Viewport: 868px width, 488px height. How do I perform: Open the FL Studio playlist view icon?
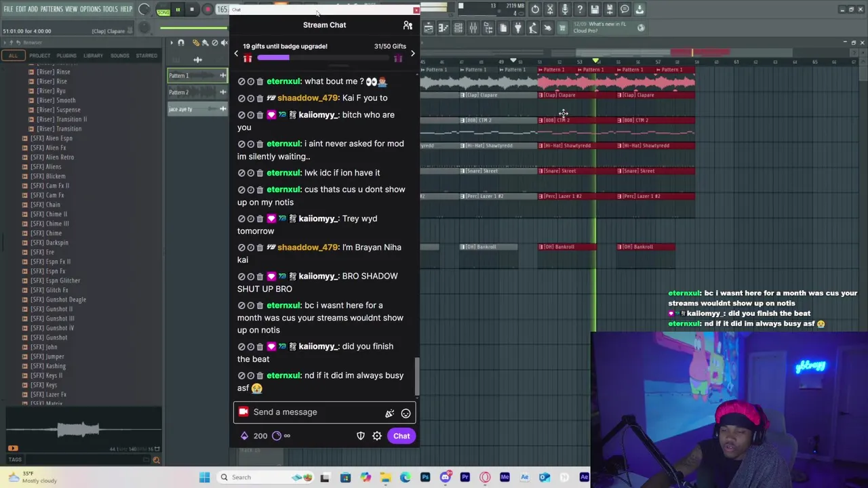(429, 28)
